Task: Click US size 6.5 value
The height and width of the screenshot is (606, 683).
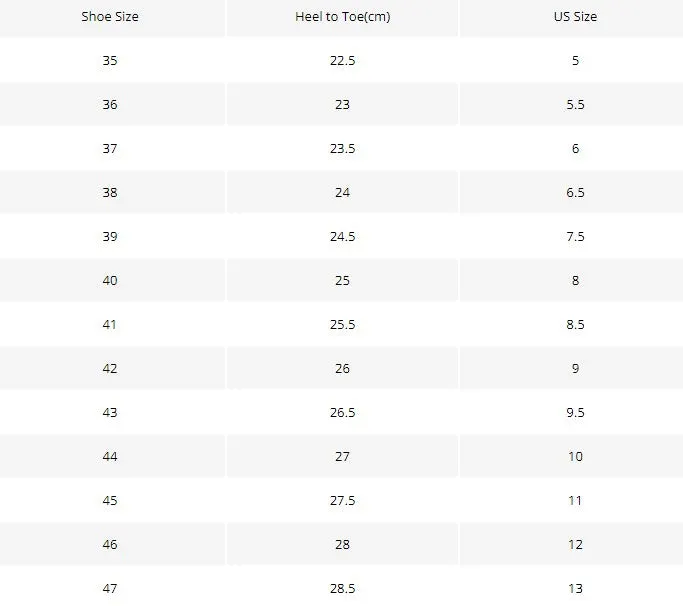Action: pos(575,192)
